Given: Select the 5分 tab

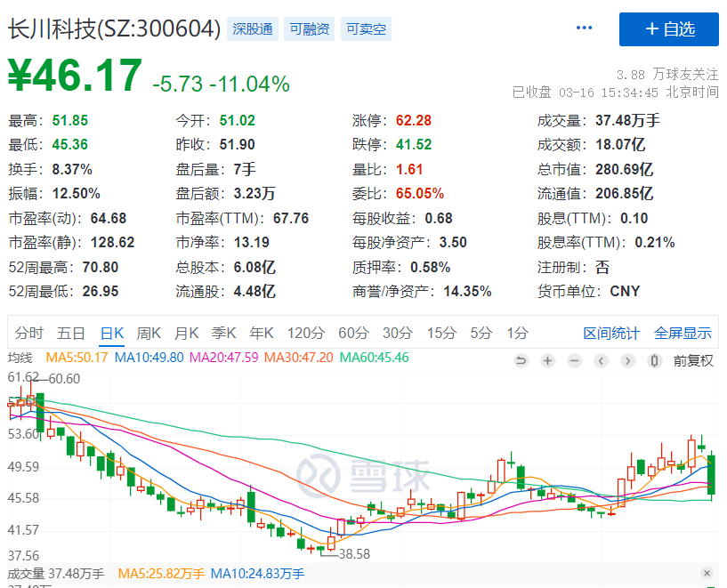Looking at the screenshot, I should (x=481, y=333).
